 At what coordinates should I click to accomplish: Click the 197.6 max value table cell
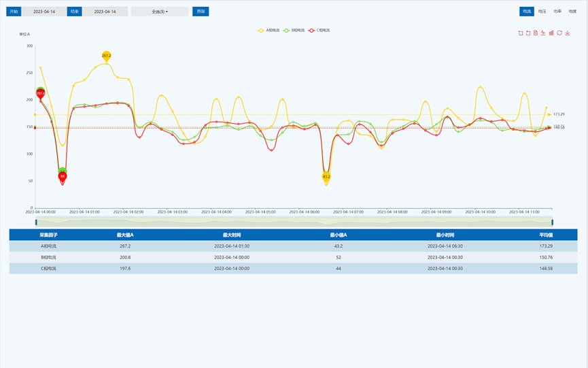point(125,269)
